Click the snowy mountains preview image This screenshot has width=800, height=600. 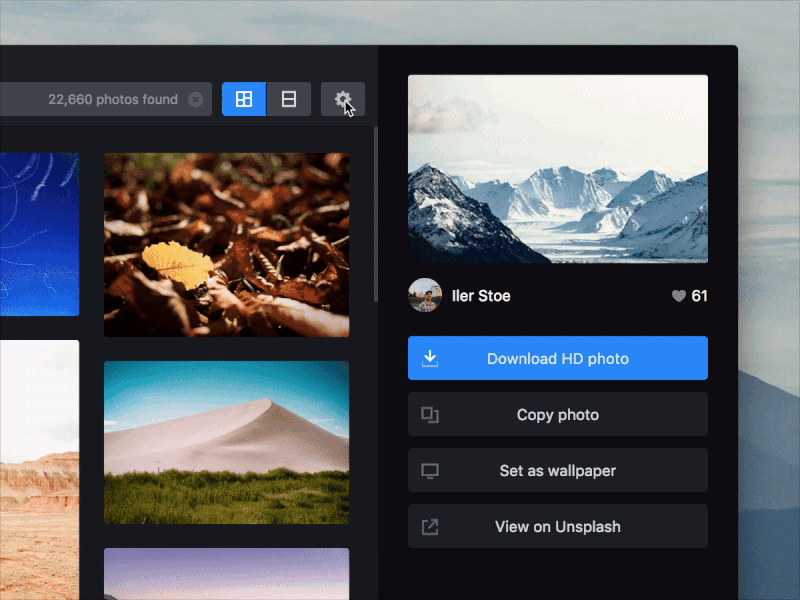pyautogui.click(x=558, y=169)
